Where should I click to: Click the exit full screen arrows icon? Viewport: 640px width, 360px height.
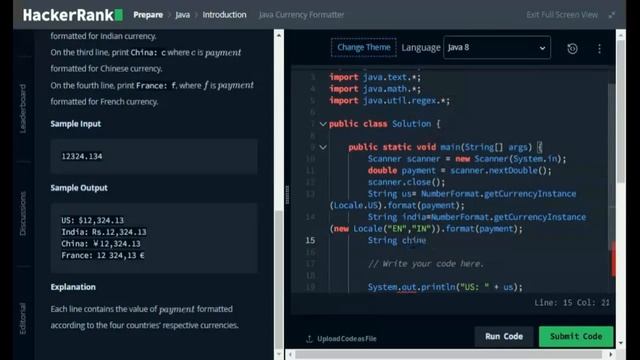click(612, 15)
